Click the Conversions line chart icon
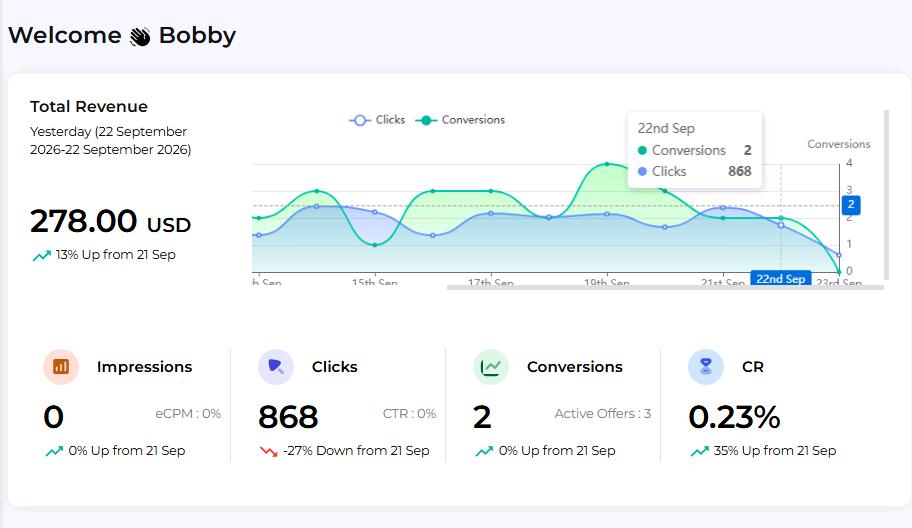The height and width of the screenshot is (528, 912). [491, 366]
